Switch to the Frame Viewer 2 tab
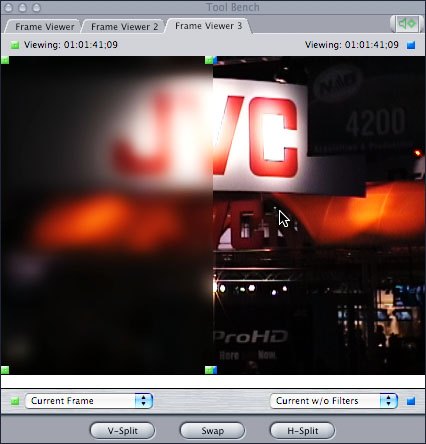The height and width of the screenshot is (444, 426). tap(124, 27)
